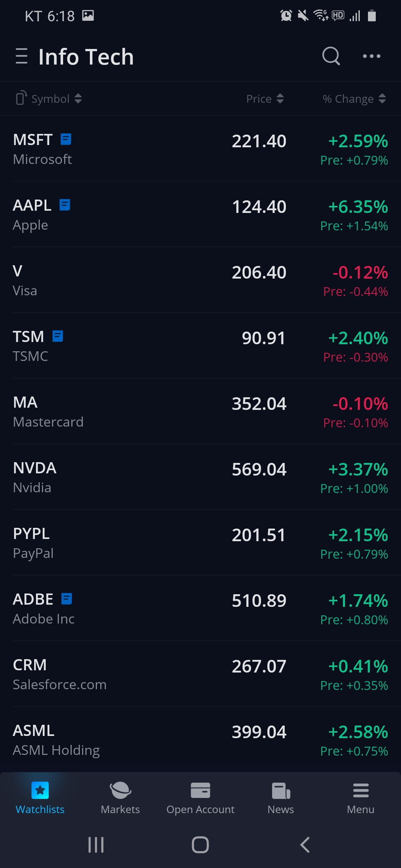Tap the note icon beside AAPL

pos(65,205)
